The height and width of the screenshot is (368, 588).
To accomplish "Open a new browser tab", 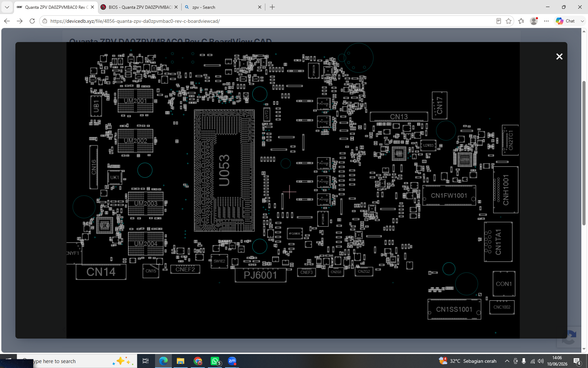I will [x=272, y=7].
